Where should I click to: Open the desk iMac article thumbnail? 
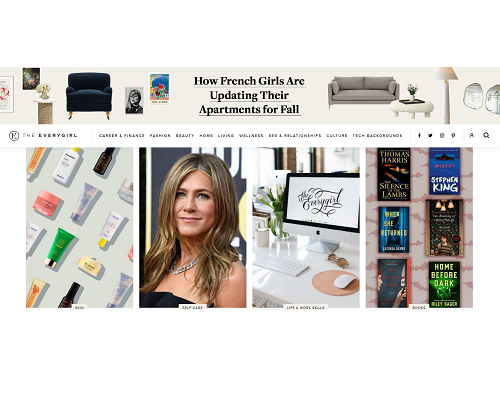click(x=306, y=227)
